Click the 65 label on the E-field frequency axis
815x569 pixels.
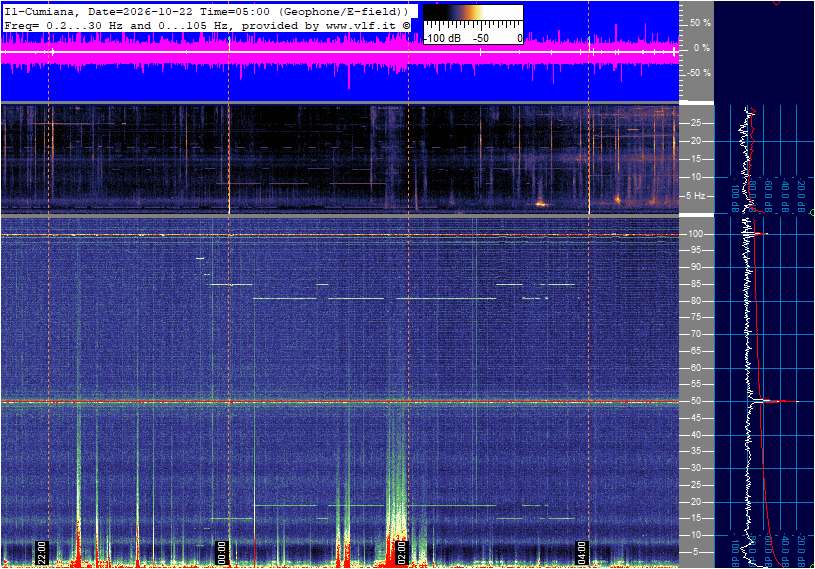[695, 351]
